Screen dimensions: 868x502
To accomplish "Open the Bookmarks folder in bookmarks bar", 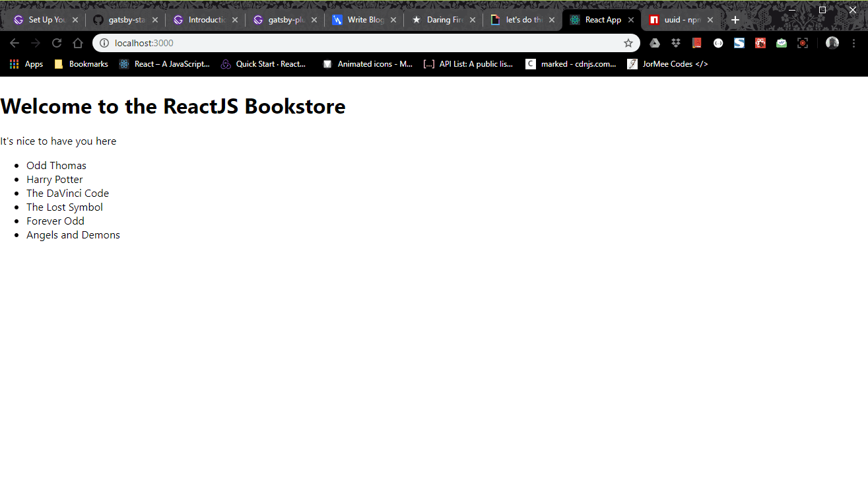I will [81, 64].
